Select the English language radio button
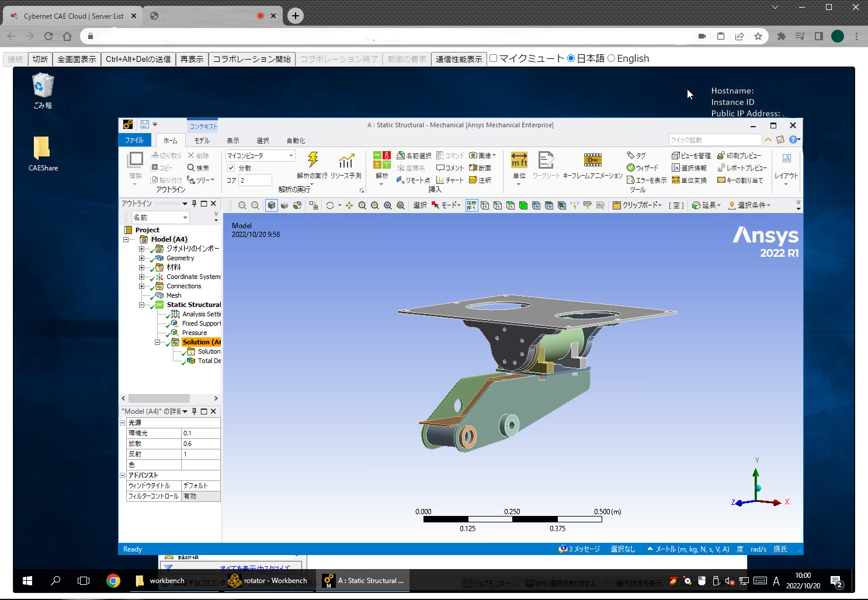 (x=612, y=58)
